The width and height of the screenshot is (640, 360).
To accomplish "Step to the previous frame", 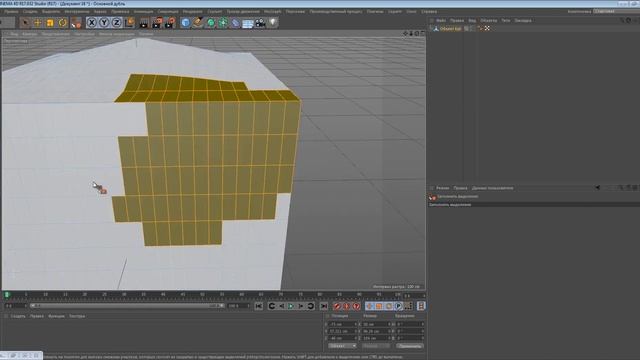I will pyautogui.click(x=281, y=306).
